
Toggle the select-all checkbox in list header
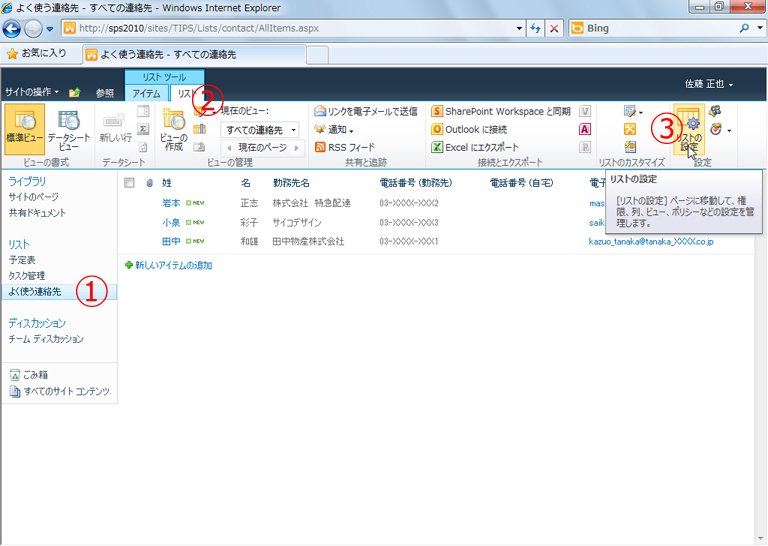tap(129, 183)
